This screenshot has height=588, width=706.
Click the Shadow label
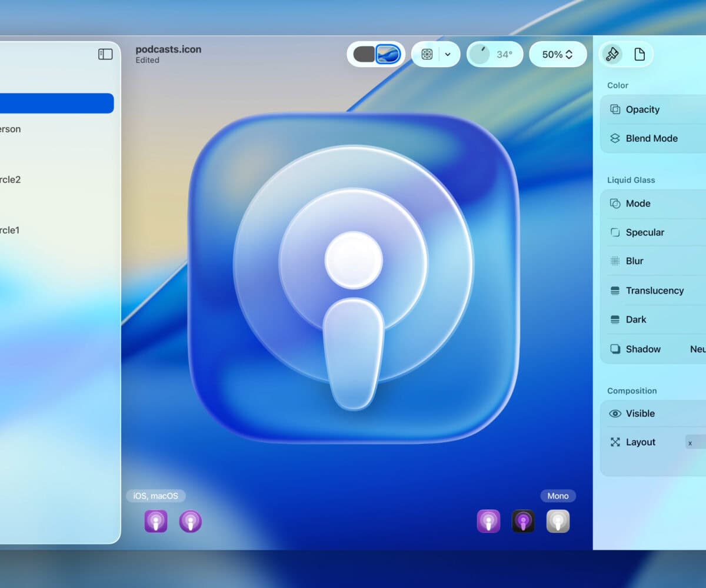643,349
